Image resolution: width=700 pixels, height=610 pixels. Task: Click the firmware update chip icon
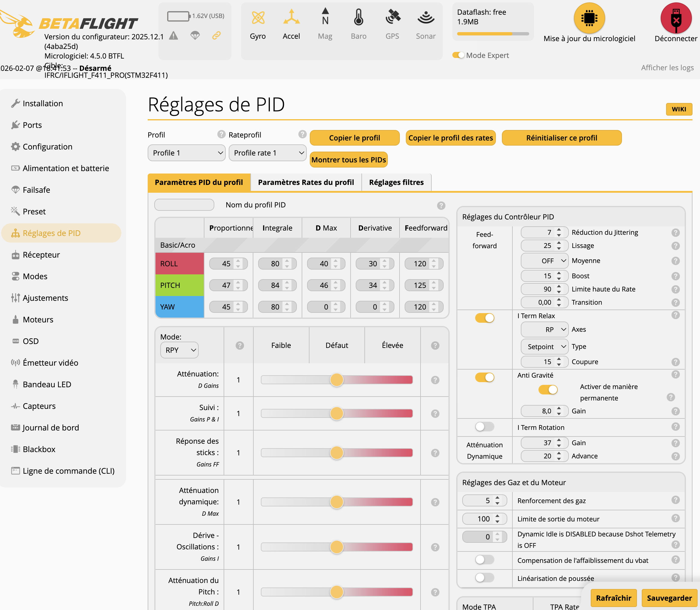[589, 18]
